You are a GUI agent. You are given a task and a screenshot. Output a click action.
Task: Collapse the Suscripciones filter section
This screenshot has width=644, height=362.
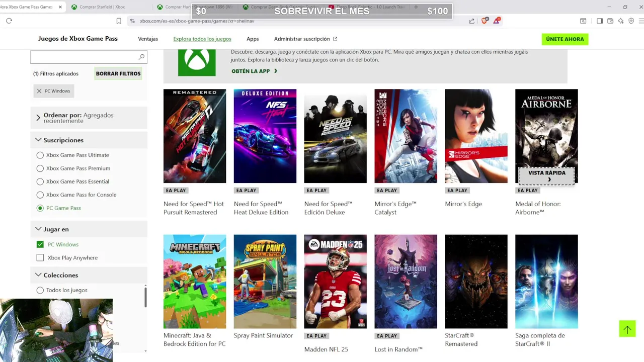[x=89, y=140]
